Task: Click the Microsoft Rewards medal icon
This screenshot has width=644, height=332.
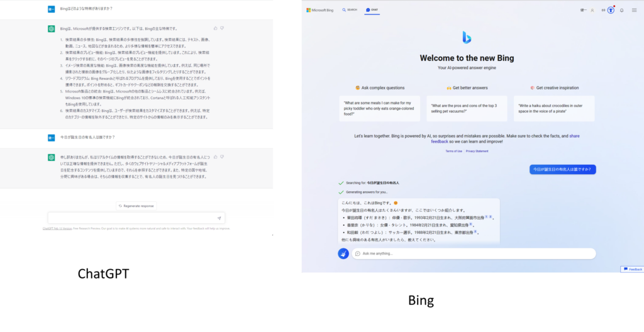Action: 610,10
